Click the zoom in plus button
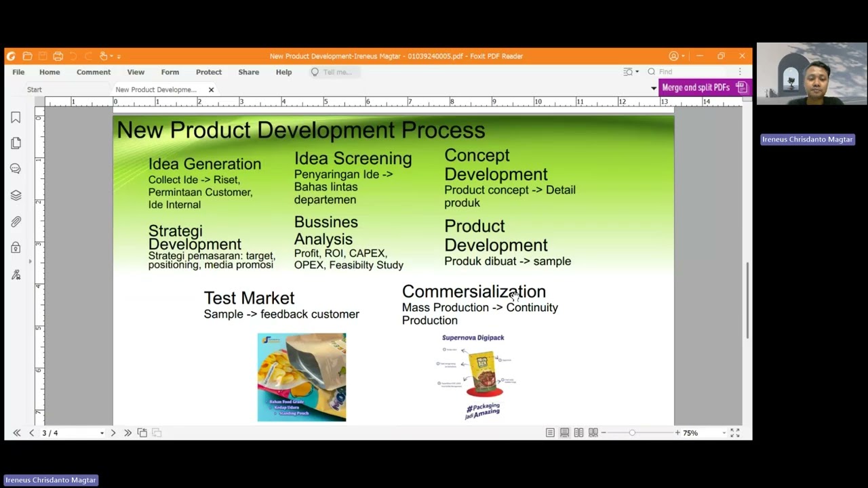Viewport: 868px width, 488px height. (x=677, y=433)
